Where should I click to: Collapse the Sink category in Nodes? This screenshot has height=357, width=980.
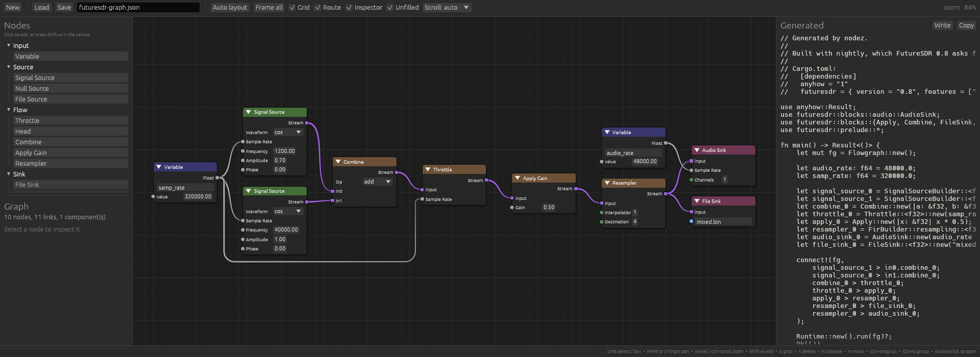tap(9, 174)
